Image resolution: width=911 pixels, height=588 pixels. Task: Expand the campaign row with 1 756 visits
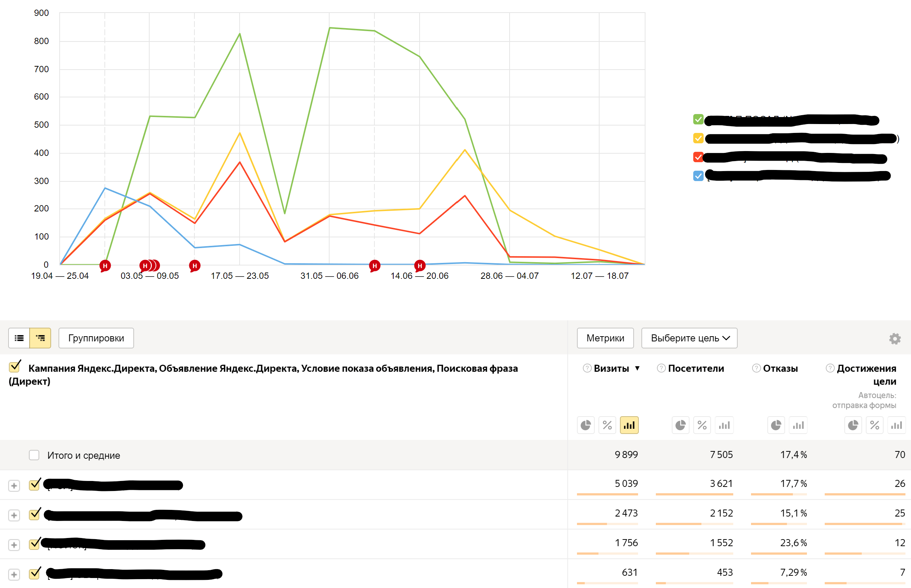point(14,545)
